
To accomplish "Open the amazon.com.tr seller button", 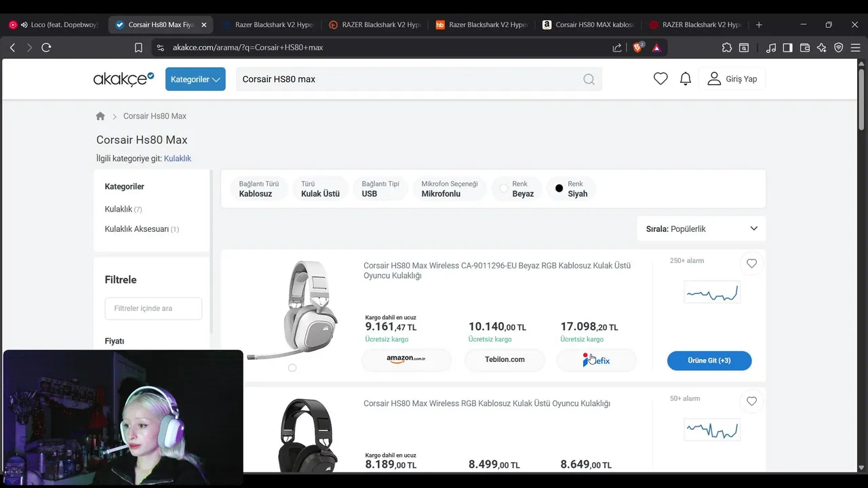I will pos(406,360).
